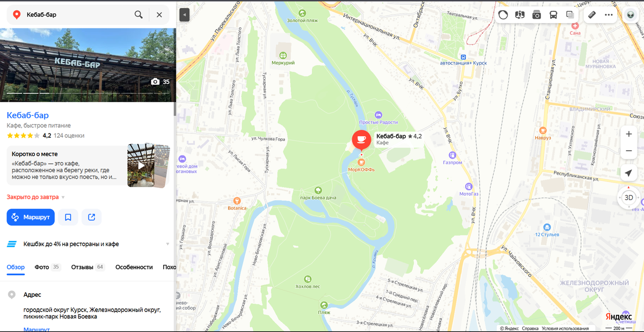Viewport: 644px width, 332px height.
Task: Open map layers switcher
Action: coord(570,15)
